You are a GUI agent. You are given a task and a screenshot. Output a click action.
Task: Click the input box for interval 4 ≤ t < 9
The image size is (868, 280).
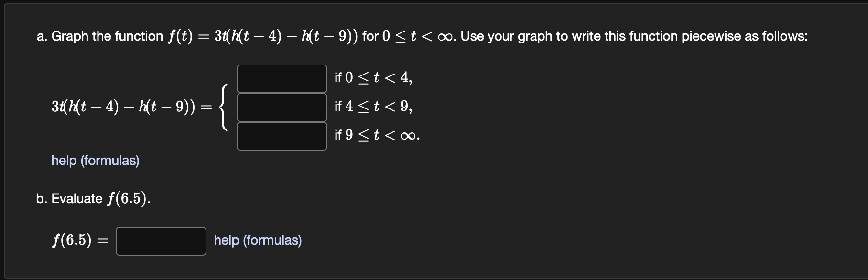pos(281,108)
